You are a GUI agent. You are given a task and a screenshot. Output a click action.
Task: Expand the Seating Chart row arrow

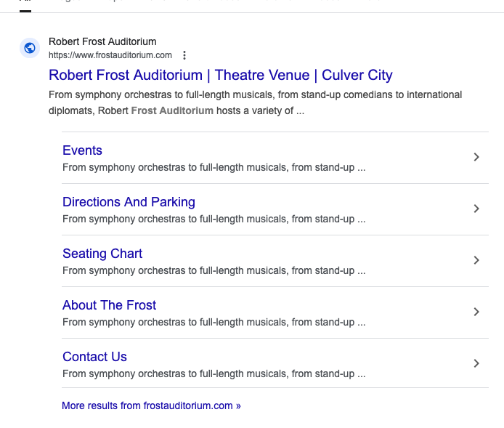(476, 260)
